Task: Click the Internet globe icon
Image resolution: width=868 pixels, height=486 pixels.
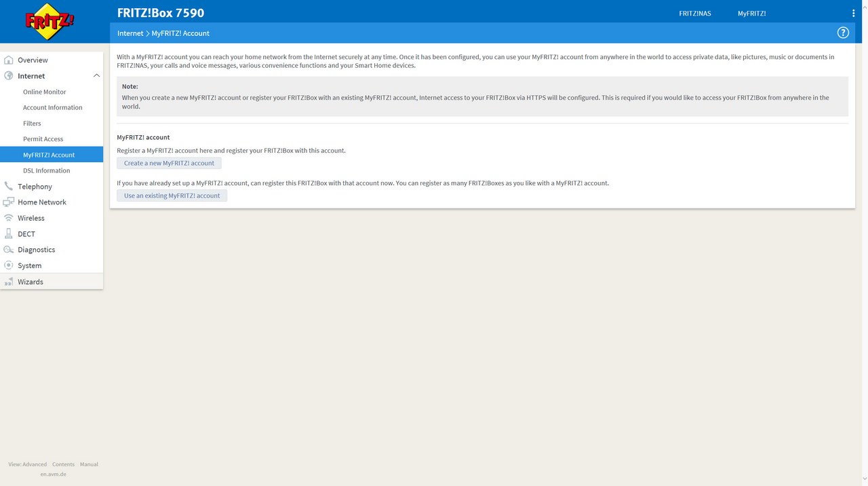Action: pyautogui.click(x=9, y=76)
